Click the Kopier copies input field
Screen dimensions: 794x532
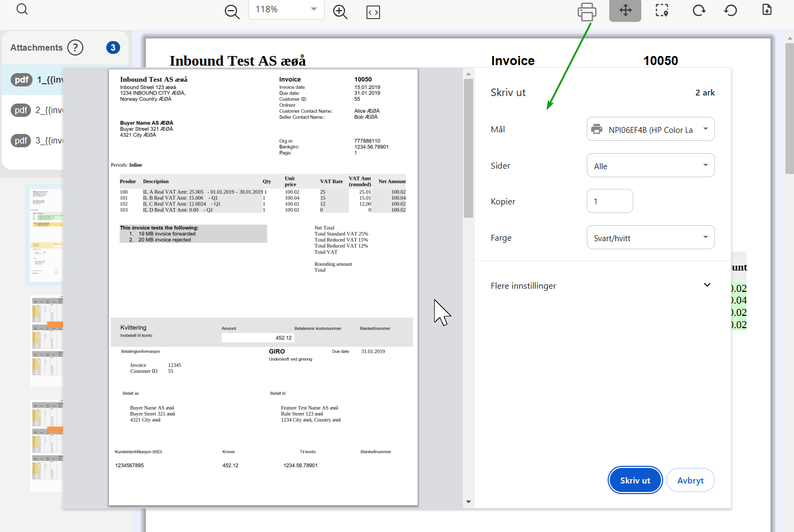pos(610,201)
